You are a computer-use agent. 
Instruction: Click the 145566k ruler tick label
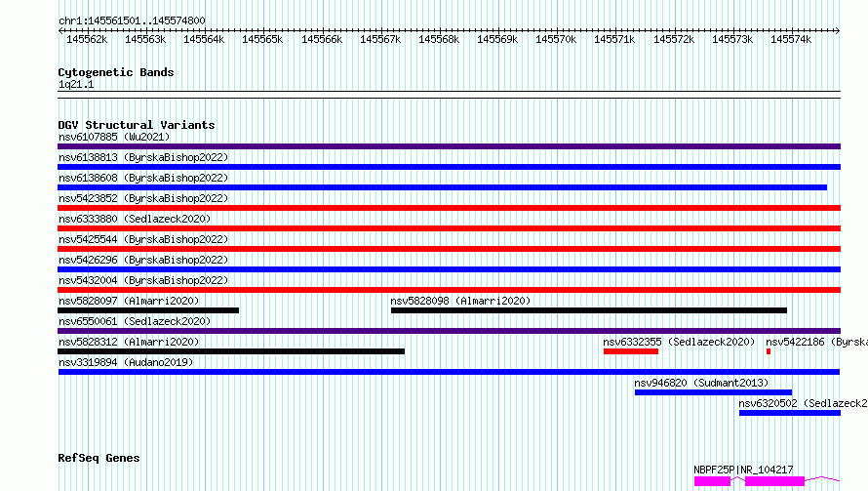coord(322,40)
